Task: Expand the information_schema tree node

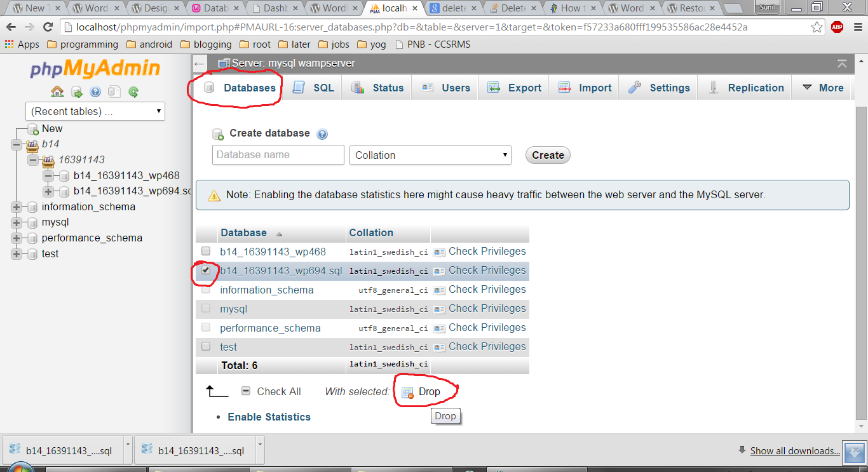Action: 16,207
